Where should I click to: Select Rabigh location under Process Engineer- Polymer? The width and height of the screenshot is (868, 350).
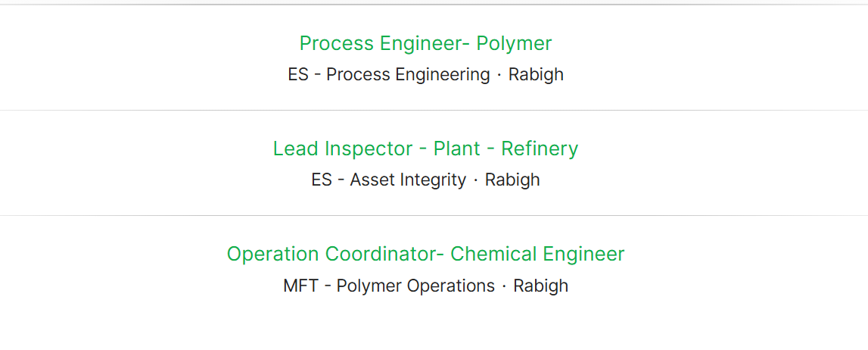pyautogui.click(x=536, y=74)
